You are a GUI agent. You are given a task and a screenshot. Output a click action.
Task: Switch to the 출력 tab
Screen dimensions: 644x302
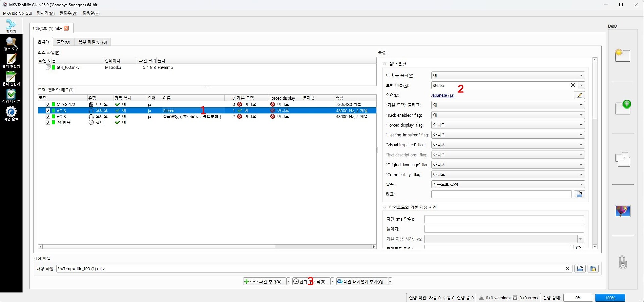[x=63, y=42]
